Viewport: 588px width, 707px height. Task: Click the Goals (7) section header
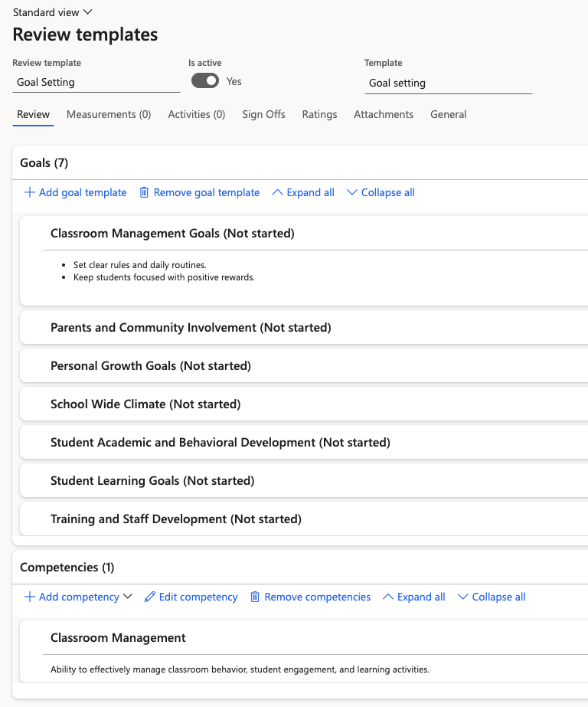tap(44, 163)
